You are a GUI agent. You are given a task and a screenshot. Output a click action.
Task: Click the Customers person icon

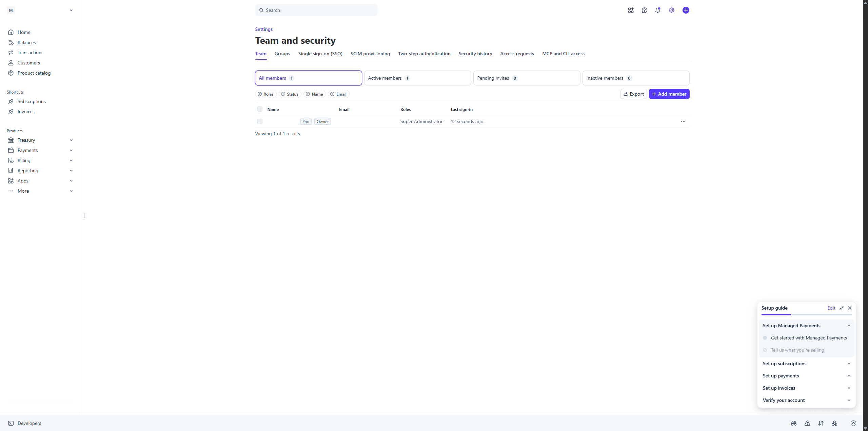(x=11, y=63)
